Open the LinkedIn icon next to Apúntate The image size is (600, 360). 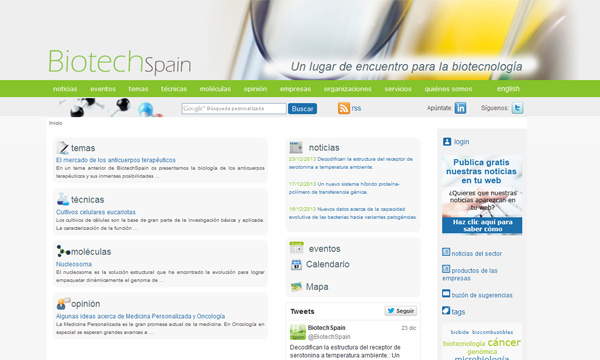[x=460, y=108]
